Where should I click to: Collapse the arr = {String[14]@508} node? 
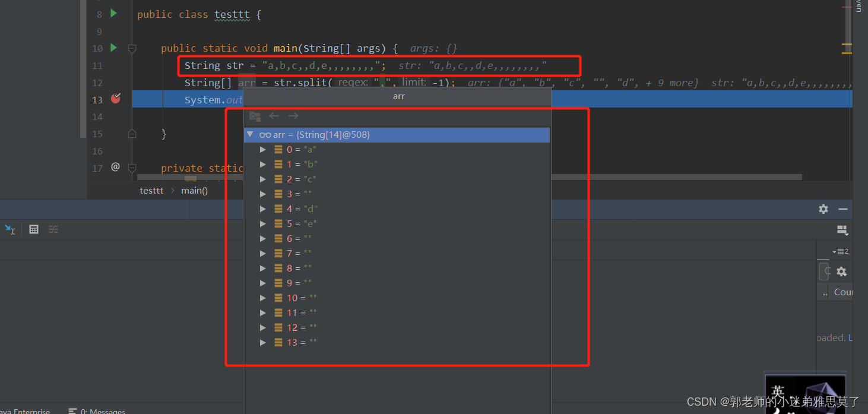(250, 134)
